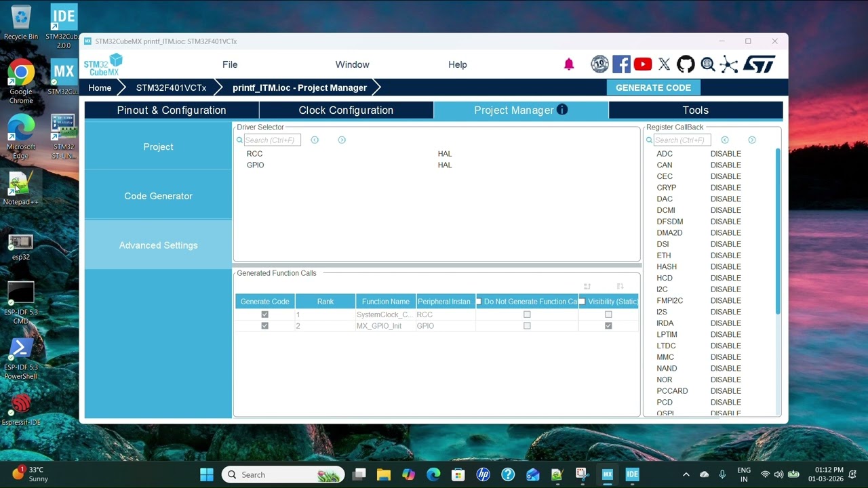
Task: Go to previous Register CallBack search result
Action: (x=725, y=140)
